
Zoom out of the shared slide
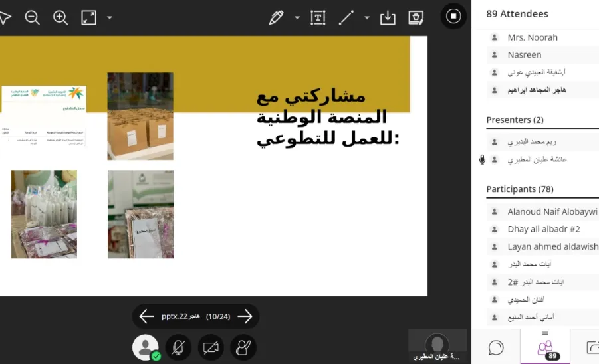tap(32, 17)
